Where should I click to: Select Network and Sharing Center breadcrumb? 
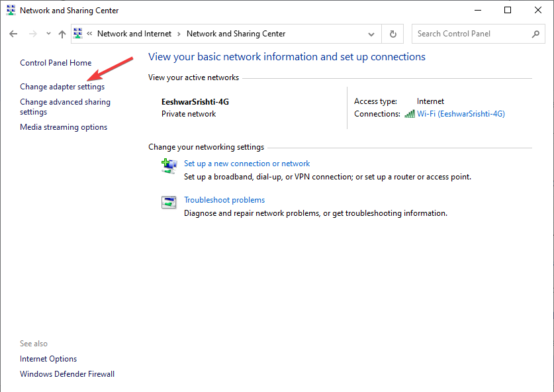coord(236,34)
